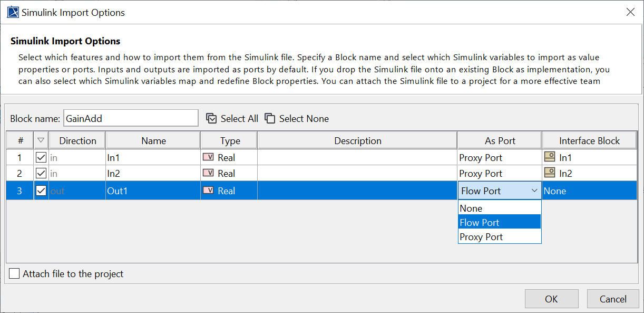Uncheck the In1 row checkbox

[41, 157]
